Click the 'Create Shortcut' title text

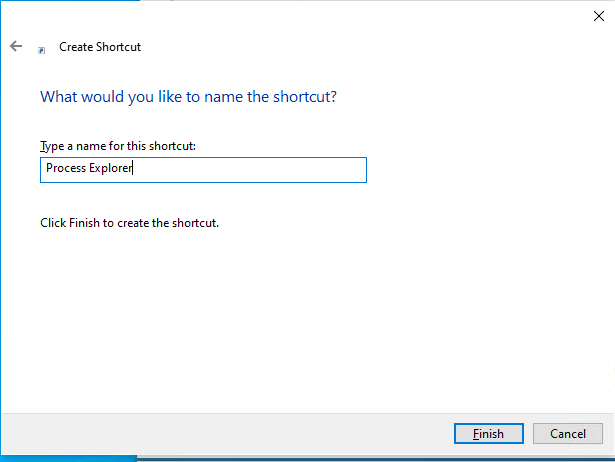coord(100,47)
